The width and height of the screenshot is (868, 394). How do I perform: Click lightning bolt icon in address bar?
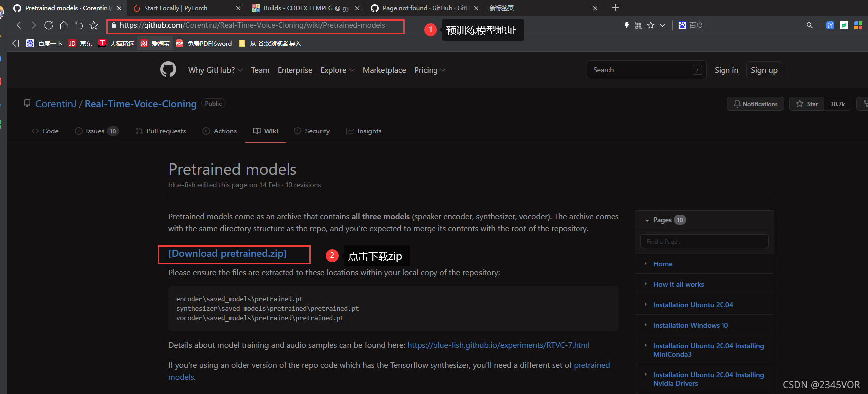pyautogui.click(x=627, y=25)
